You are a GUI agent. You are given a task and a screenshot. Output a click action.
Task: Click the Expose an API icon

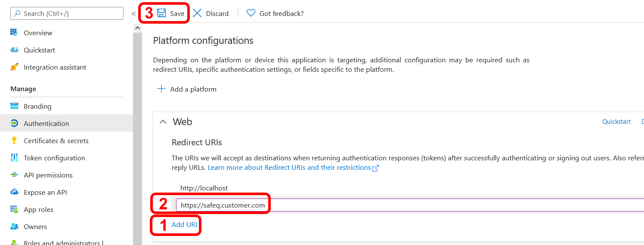click(14, 192)
